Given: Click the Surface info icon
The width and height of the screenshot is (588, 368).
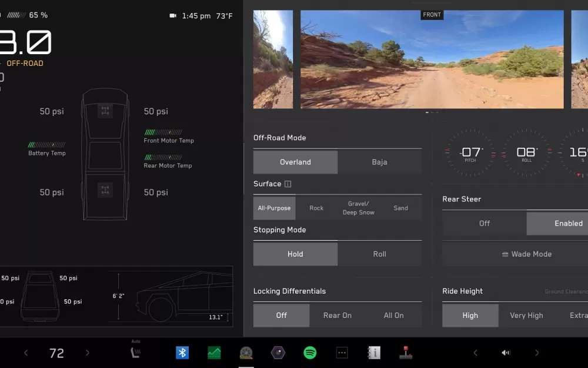Looking at the screenshot, I should pos(288,184).
